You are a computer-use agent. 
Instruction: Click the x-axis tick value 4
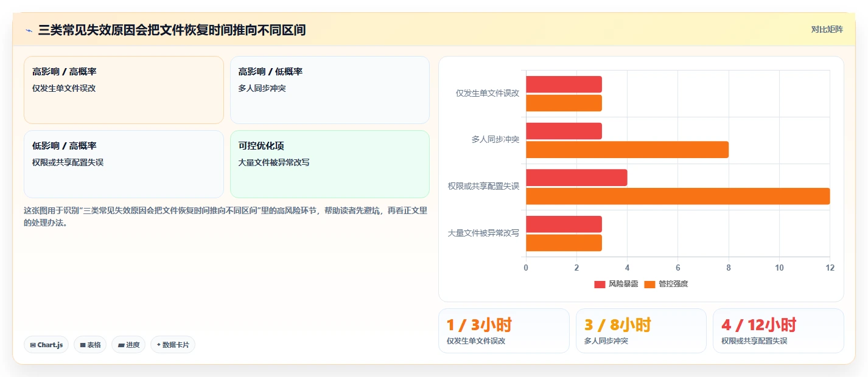[627, 268]
